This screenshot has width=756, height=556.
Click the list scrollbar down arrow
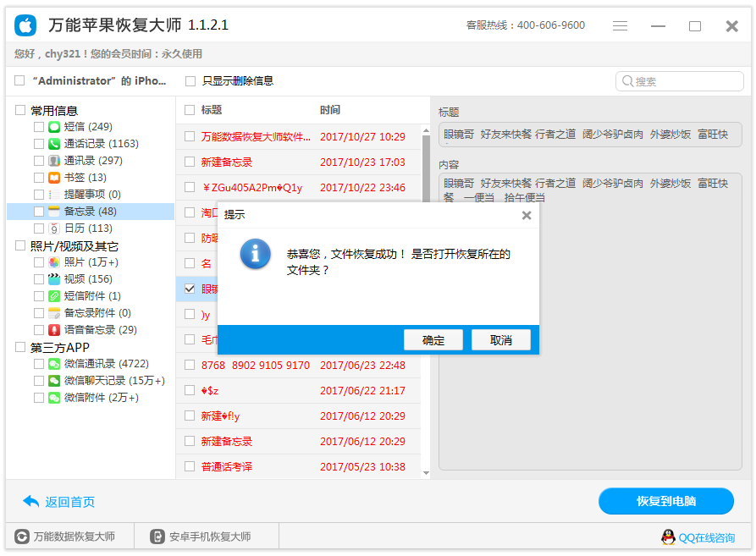(426, 473)
